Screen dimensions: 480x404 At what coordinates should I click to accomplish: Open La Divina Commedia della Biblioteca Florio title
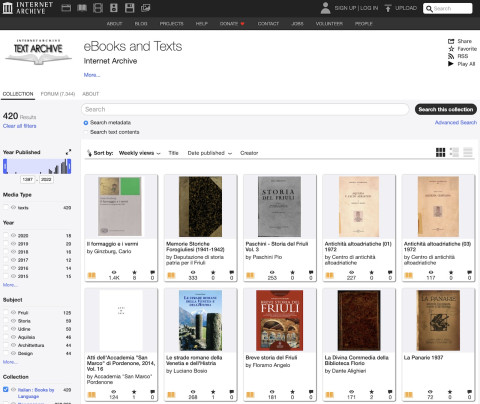tap(357, 360)
